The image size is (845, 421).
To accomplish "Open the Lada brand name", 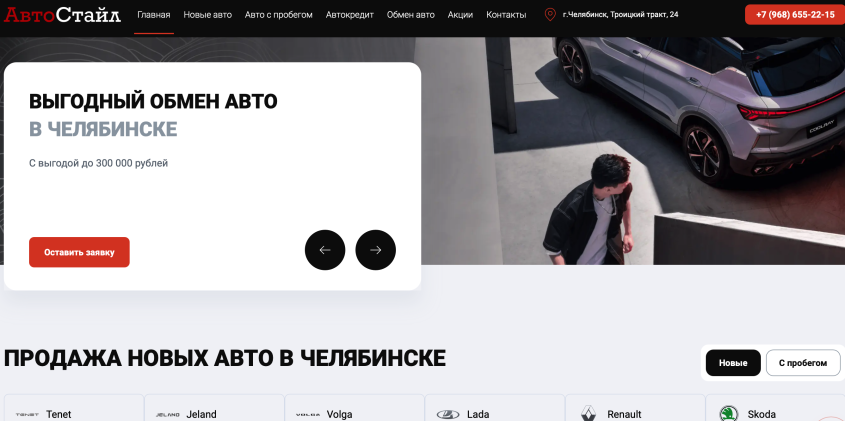I will click(x=478, y=415).
